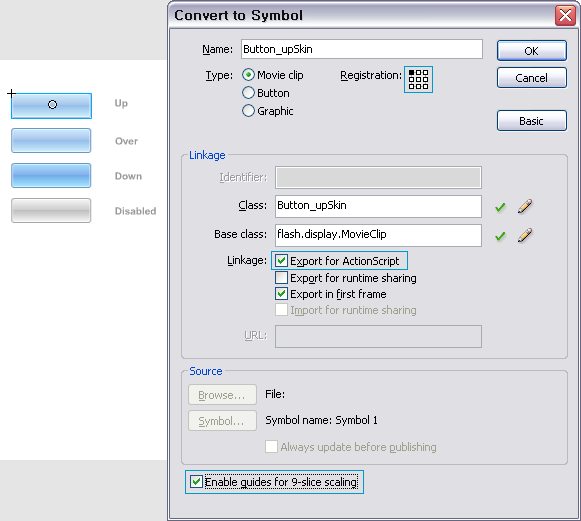Uncheck Export for ActionScript
The height and width of the screenshot is (521, 581).
pos(281,260)
